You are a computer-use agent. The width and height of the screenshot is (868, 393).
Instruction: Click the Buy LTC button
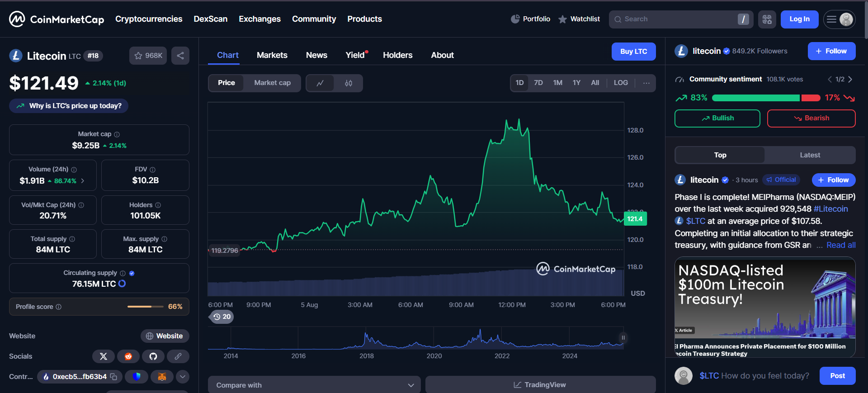click(633, 52)
